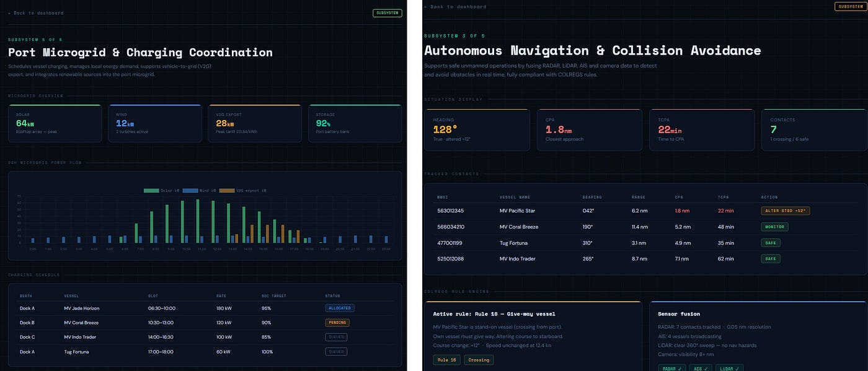Toggle the AIS sensor chip

click(x=700, y=368)
